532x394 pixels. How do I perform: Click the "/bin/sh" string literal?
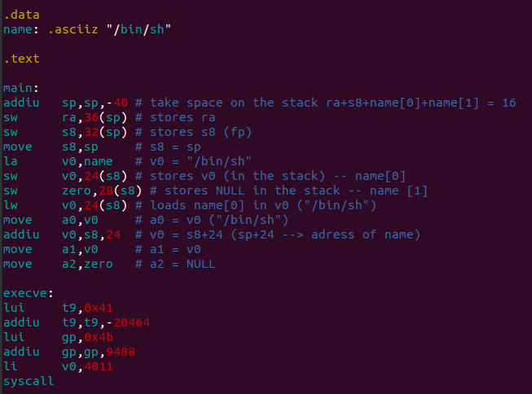pos(138,29)
